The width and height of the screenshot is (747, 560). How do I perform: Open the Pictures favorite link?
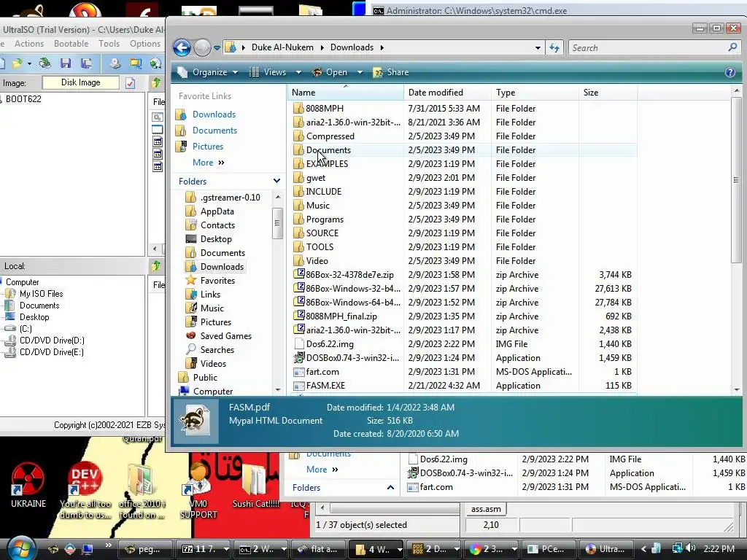coord(208,146)
